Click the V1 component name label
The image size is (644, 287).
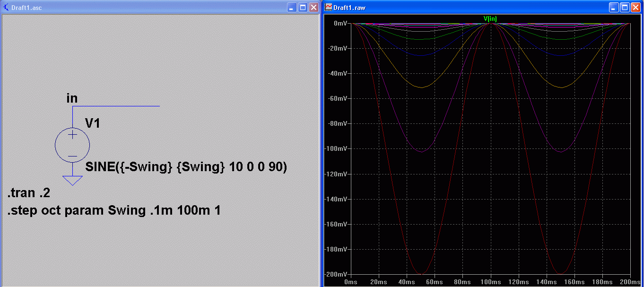pos(93,123)
